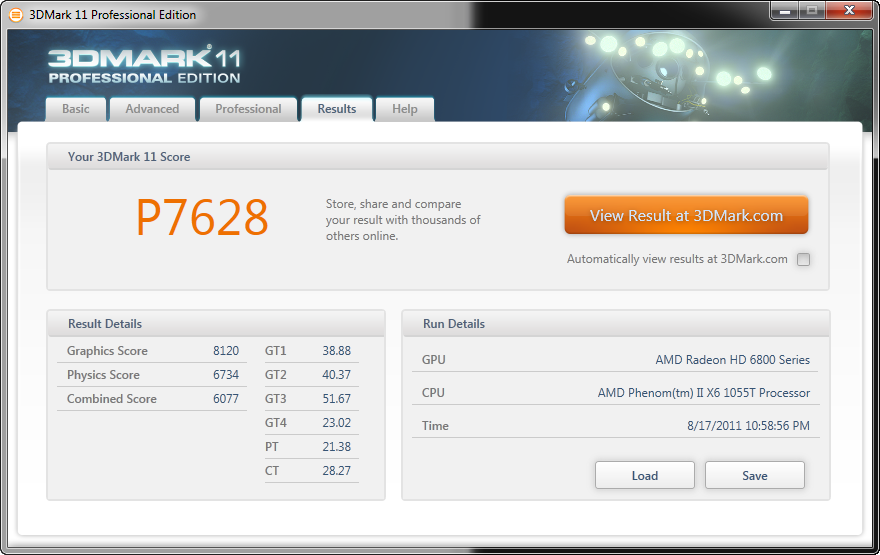Click the P7628 score value

(x=202, y=217)
